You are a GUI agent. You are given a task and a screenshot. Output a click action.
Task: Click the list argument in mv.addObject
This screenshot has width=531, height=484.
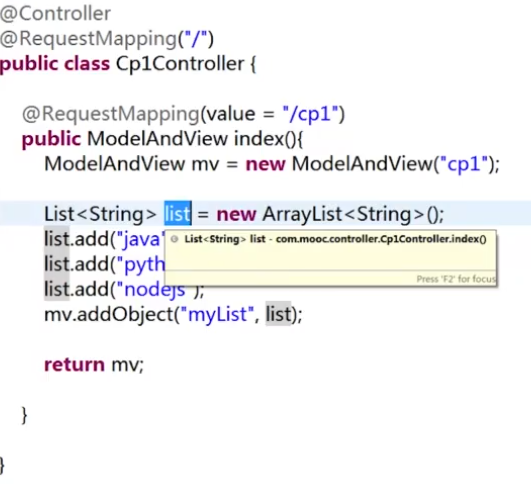(278, 314)
